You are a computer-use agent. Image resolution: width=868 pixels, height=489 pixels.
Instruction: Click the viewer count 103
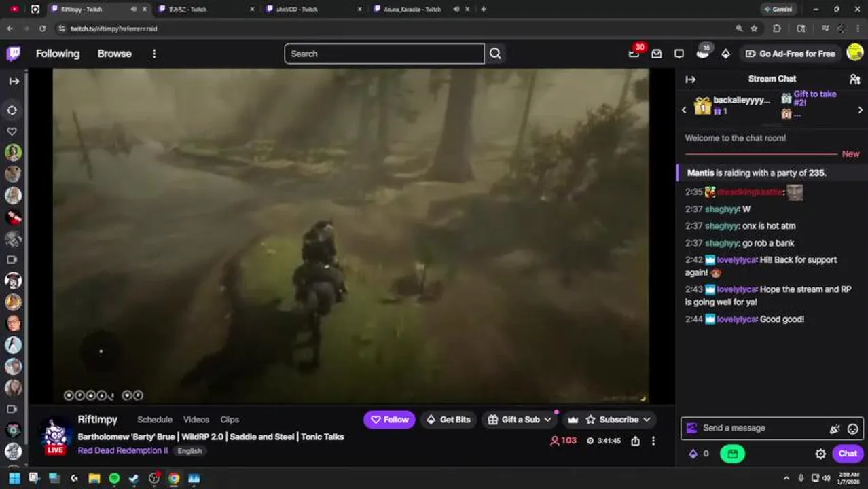(563, 441)
